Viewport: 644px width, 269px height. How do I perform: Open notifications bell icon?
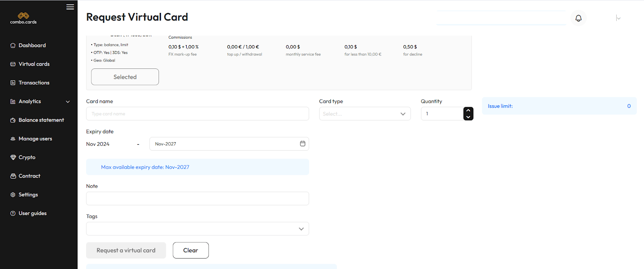[578, 18]
